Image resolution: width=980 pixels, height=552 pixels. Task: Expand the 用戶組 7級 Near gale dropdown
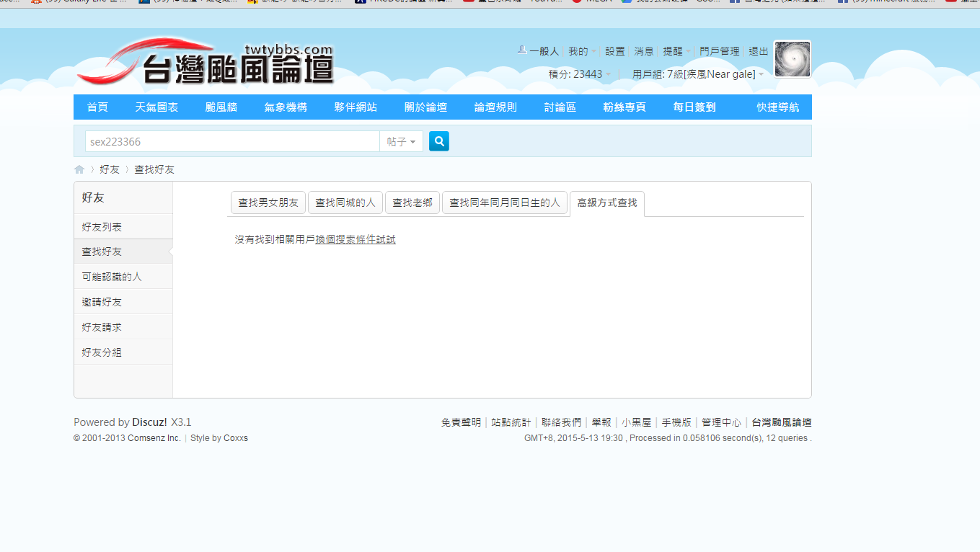(x=698, y=74)
